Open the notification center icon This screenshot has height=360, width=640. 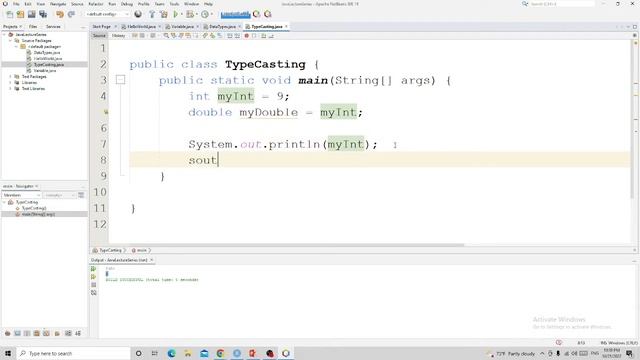(629, 353)
